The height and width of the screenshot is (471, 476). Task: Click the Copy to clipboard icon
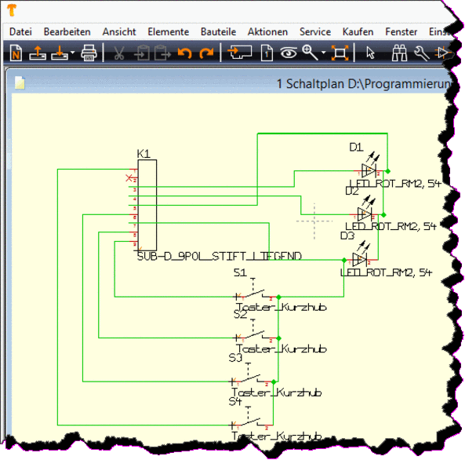142,53
